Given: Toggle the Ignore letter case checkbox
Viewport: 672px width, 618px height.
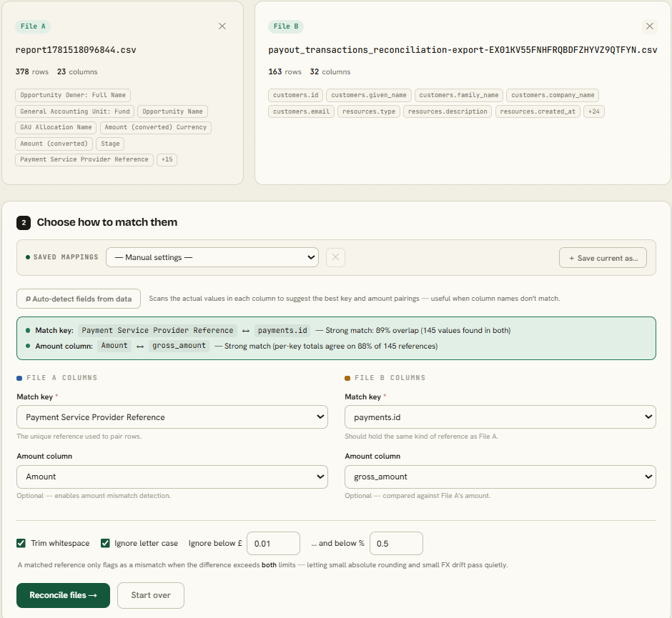Looking at the screenshot, I should tap(105, 543).
